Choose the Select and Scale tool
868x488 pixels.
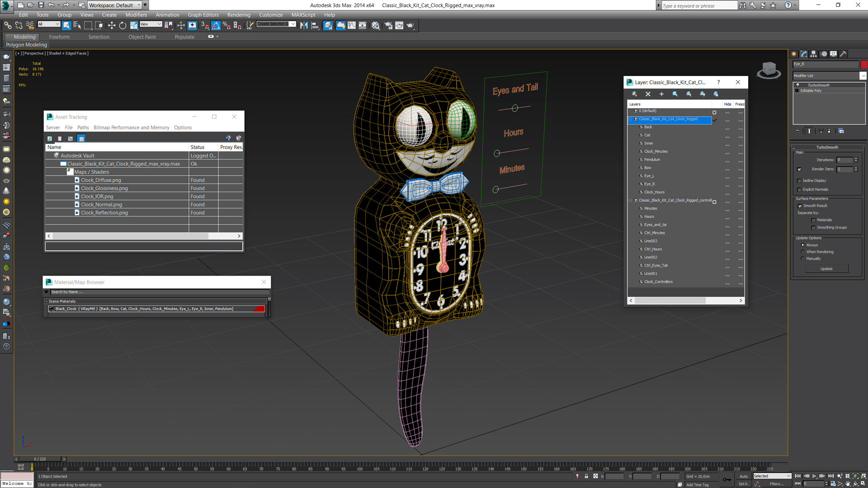pos(134,25)
